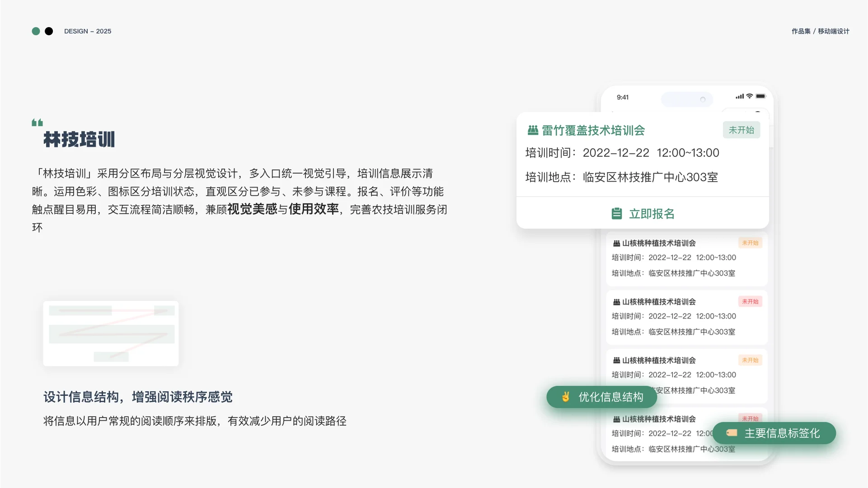
Task: Click the wifi icon in phone status bar
Action: (x=750, y=96)
